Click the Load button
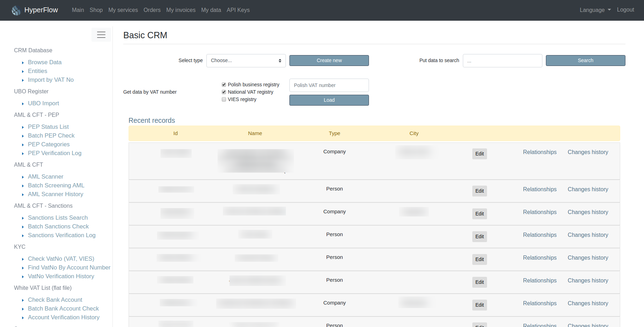Image resolution: width=644 pixels, height=327 pixels. pos(329,100)
